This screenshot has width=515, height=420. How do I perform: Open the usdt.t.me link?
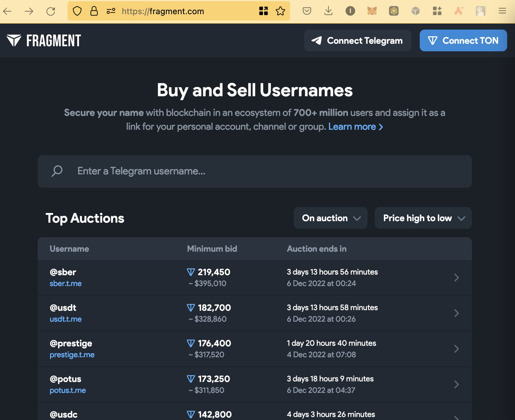pyautogui.click(x=66, y=319)
